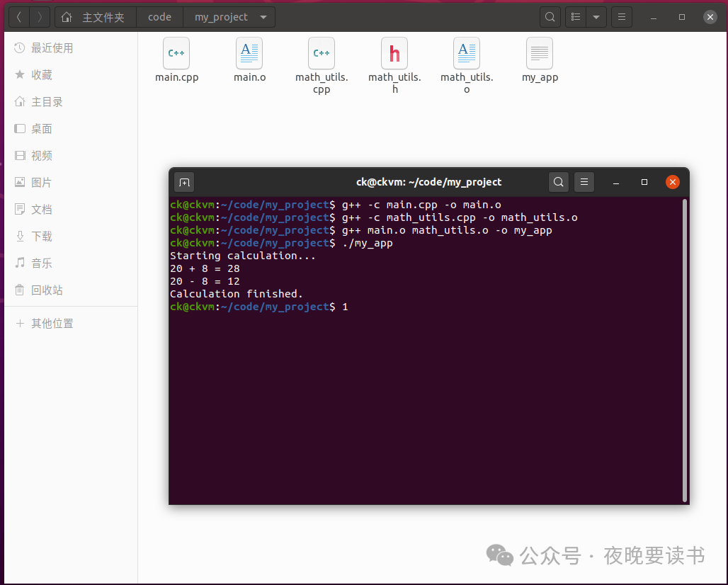Switch file manager to list view

tap(576, 17)
